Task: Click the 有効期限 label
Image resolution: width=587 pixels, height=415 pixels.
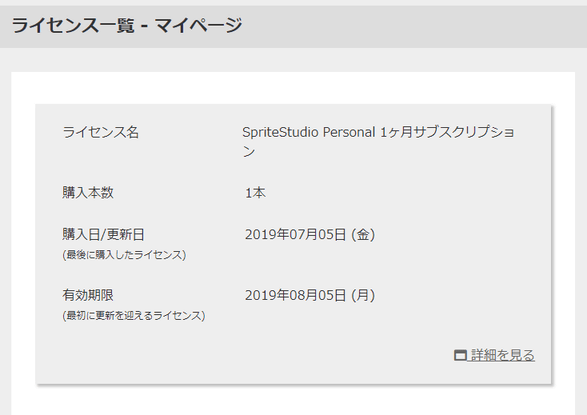Action: pyautogui.click(x=88, y=295)
